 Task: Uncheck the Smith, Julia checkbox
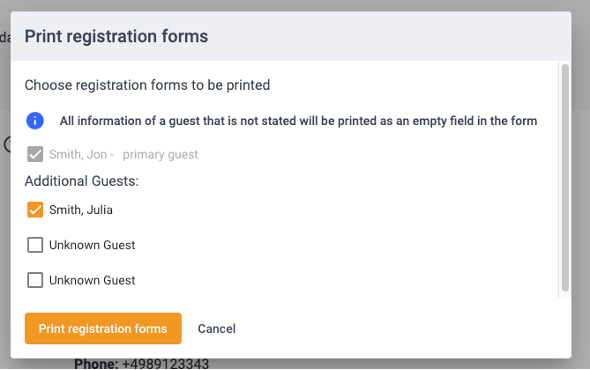[35, 210]
